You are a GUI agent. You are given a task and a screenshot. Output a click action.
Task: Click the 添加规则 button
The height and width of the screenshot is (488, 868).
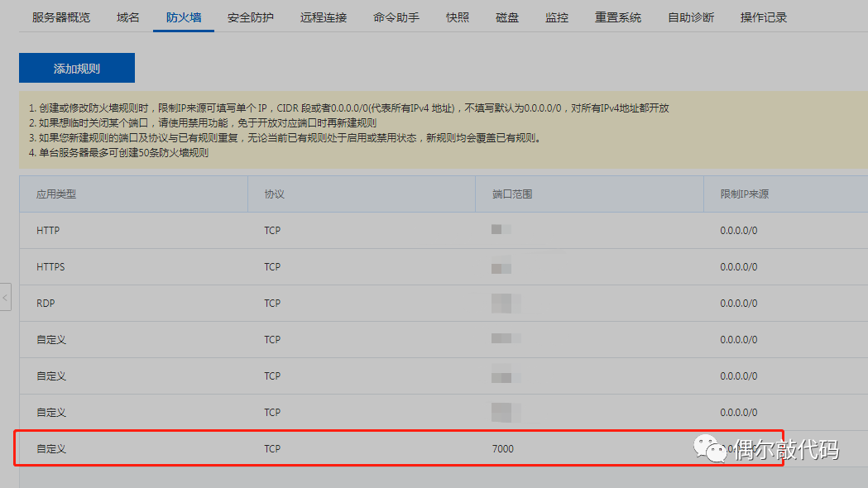[77, 68]
